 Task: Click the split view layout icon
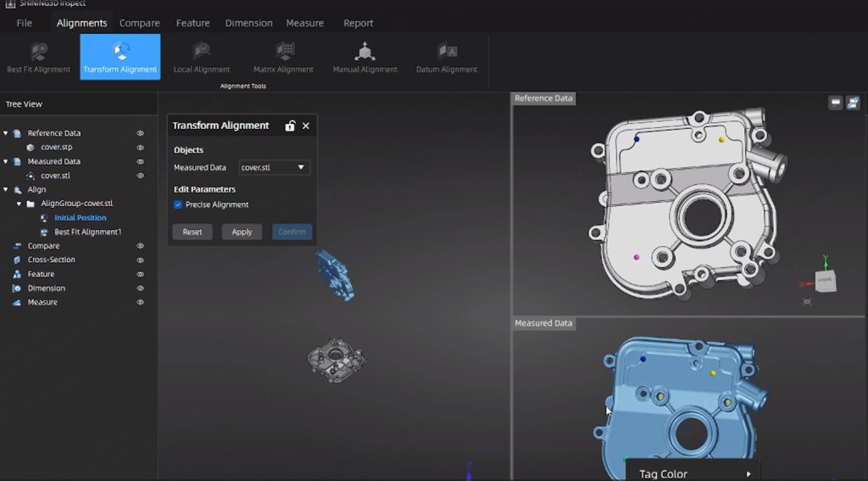tap(853, 103)
